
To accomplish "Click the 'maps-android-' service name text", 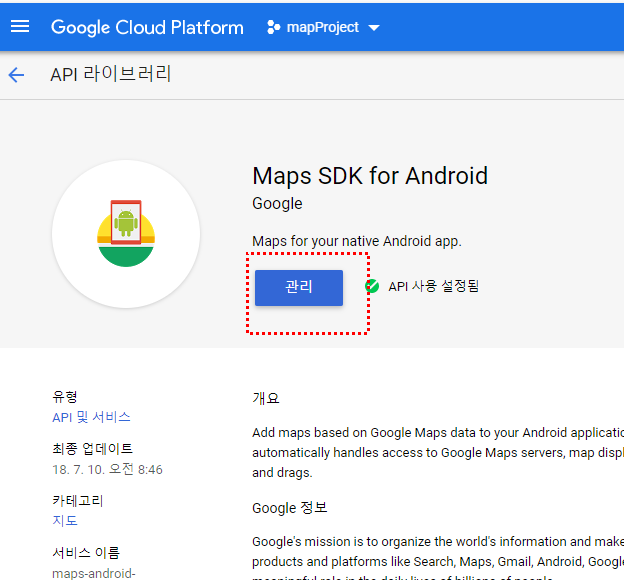I will (94, 573).
